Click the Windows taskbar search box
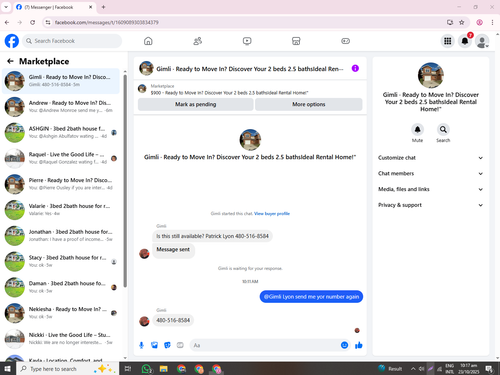This screenshot has width=500, height=375. pos(67,369)
